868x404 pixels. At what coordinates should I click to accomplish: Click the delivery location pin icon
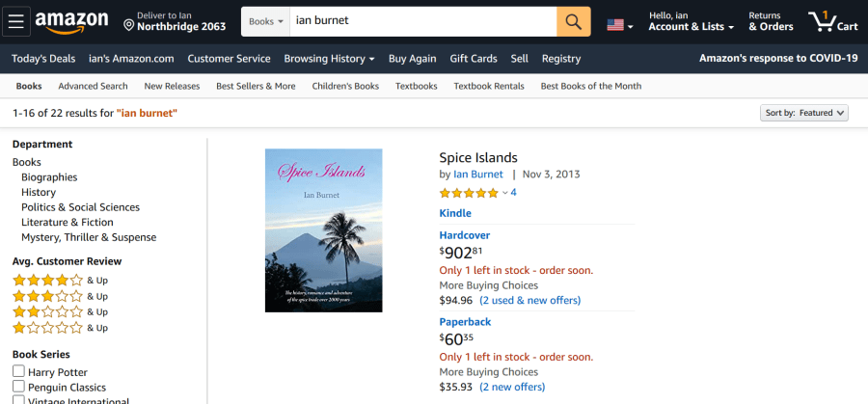pyautogui.click(x=129, y=22)
